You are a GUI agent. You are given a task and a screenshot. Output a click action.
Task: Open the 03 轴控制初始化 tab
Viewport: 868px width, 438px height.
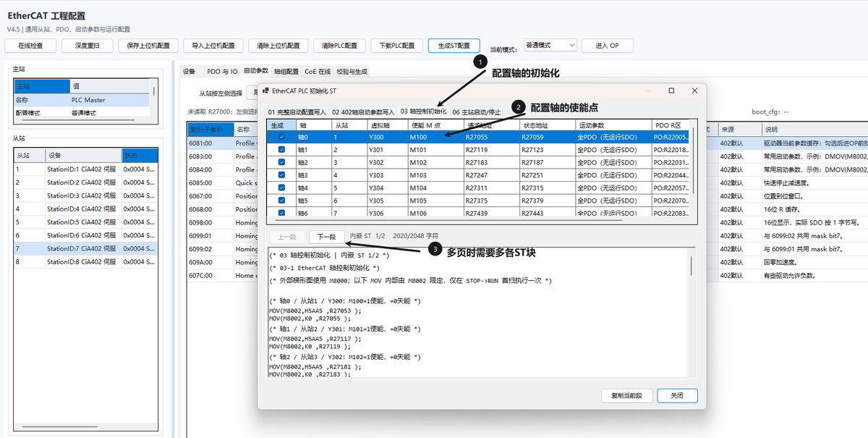click(423, 111)
